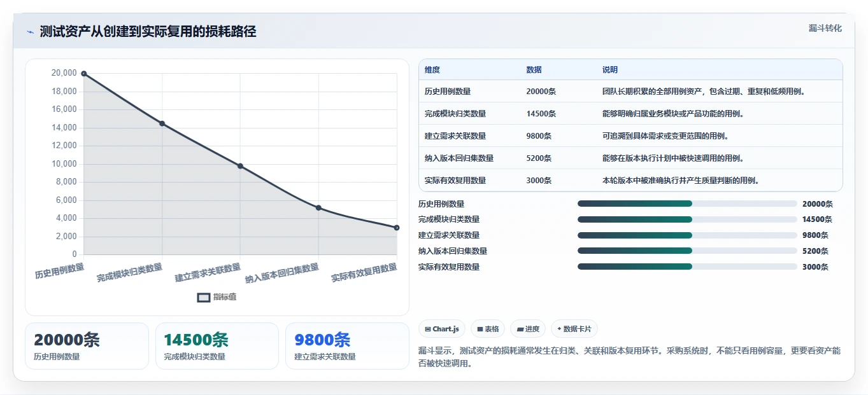This screenshot has width=868, height=395.
Task: Click y-axis label 10,000
Action: tap(64, 164)
